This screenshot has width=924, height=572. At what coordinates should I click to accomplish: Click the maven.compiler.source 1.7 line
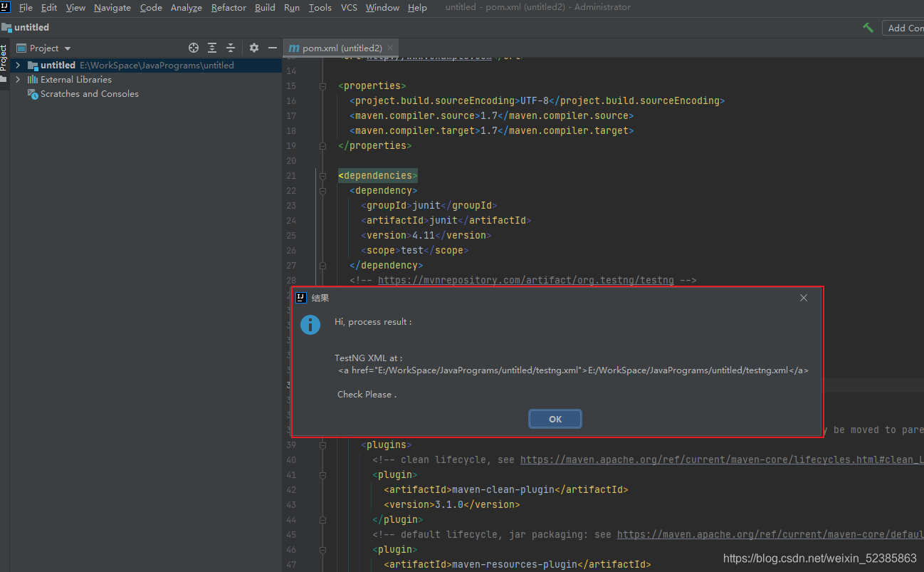[x=491, y=115]
